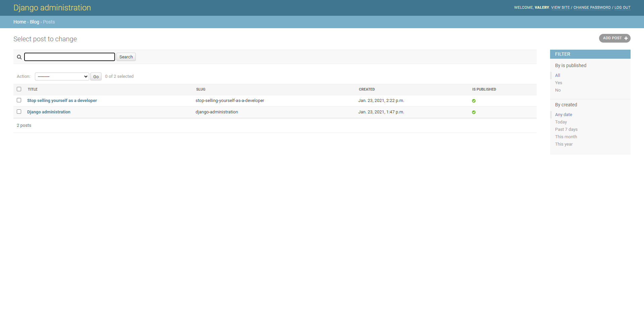Click the FILTER panel header
The height and width of the screenshot is (311, 644).
tap(590, 54)
